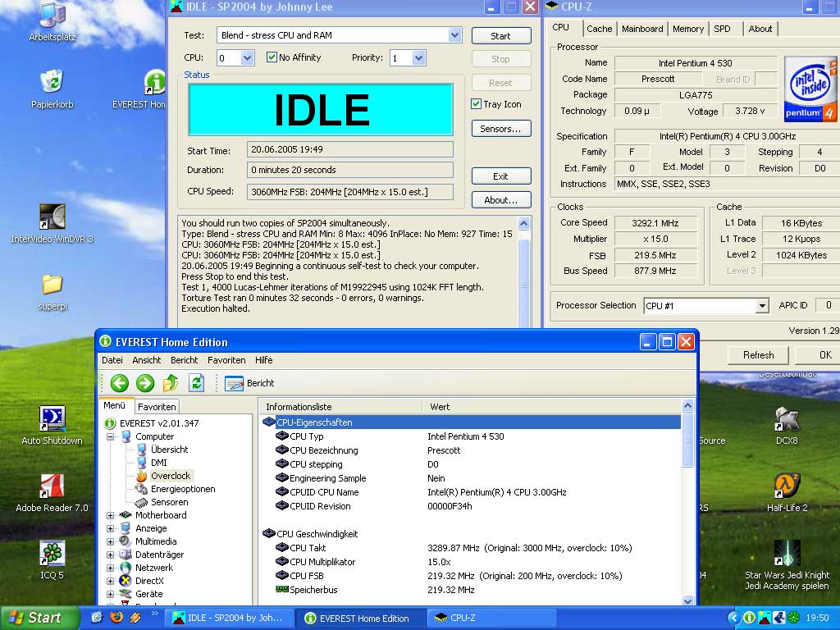Screen dimensions: 840x630
Task: Switch to EVEREST Home Edition taskbar button
Action: coord(361,618)
